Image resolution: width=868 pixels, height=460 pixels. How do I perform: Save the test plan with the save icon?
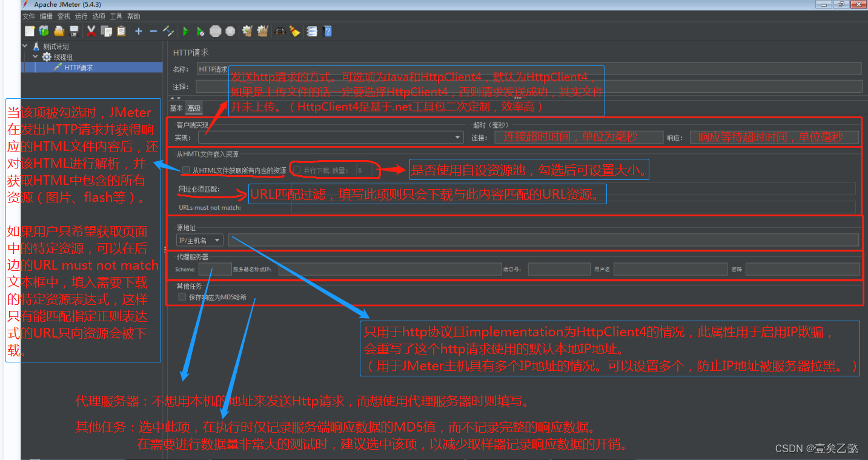pos(74,31)
